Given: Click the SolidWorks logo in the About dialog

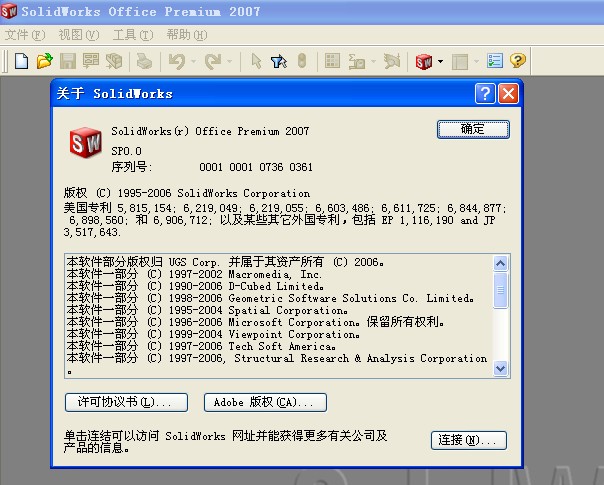Looking at the screenshot, I should (x=86, y=142).
